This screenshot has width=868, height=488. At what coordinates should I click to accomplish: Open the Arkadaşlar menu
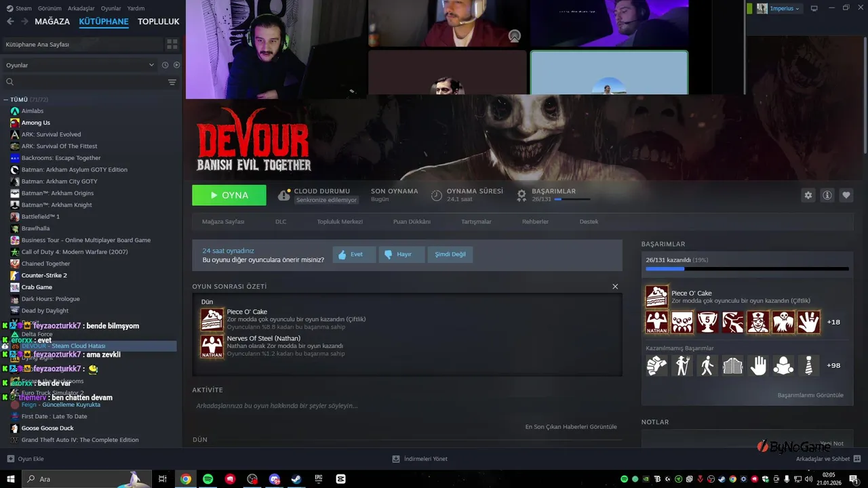(x=81, y=8)
